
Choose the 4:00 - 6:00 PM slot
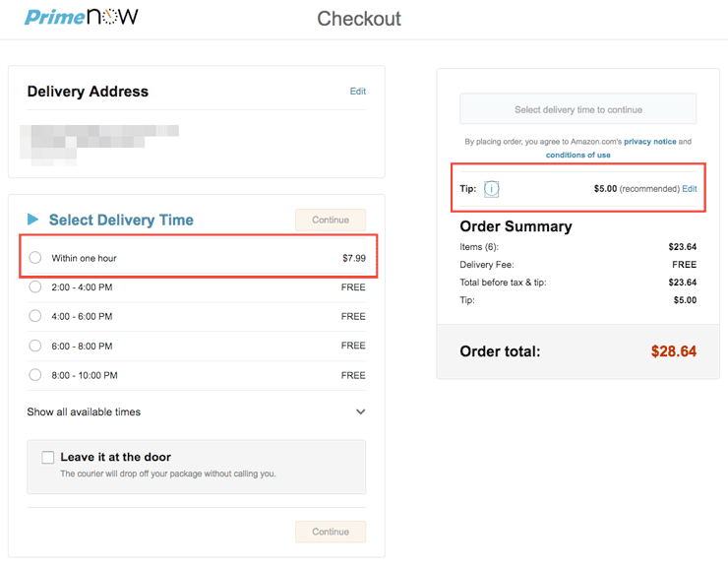click(35, 316)
